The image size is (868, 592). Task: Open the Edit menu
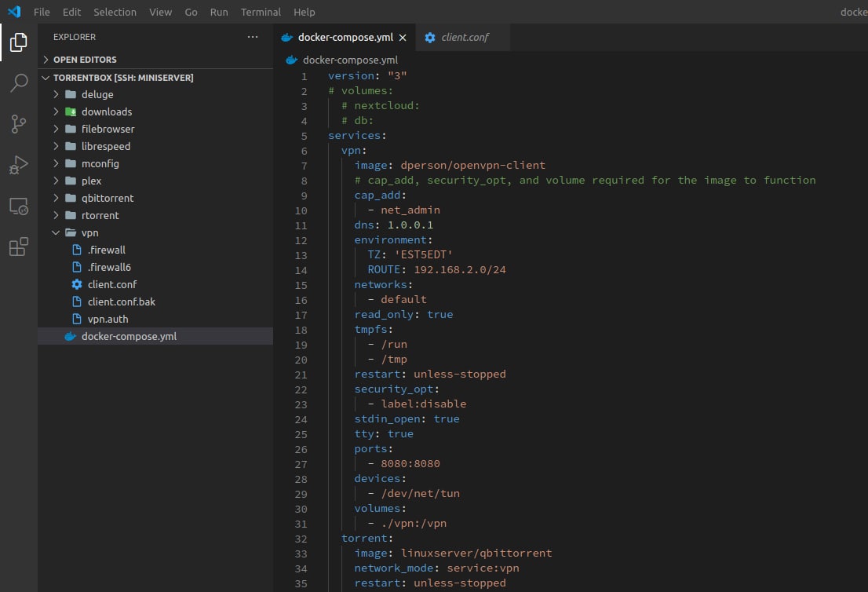pyautogui.click(x=71, y=12)
